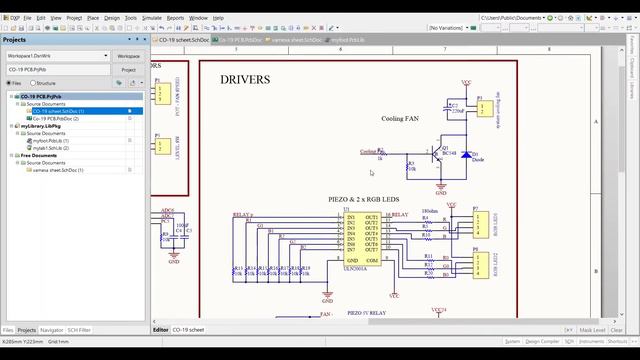Click the Home icon beside the path box
The image size is (640, 360).
[x=571, y=18]
